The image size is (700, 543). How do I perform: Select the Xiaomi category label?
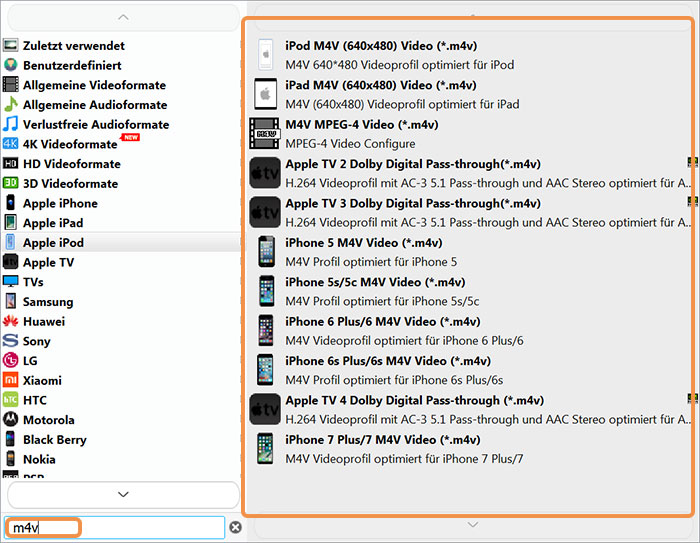click(42, 380)
